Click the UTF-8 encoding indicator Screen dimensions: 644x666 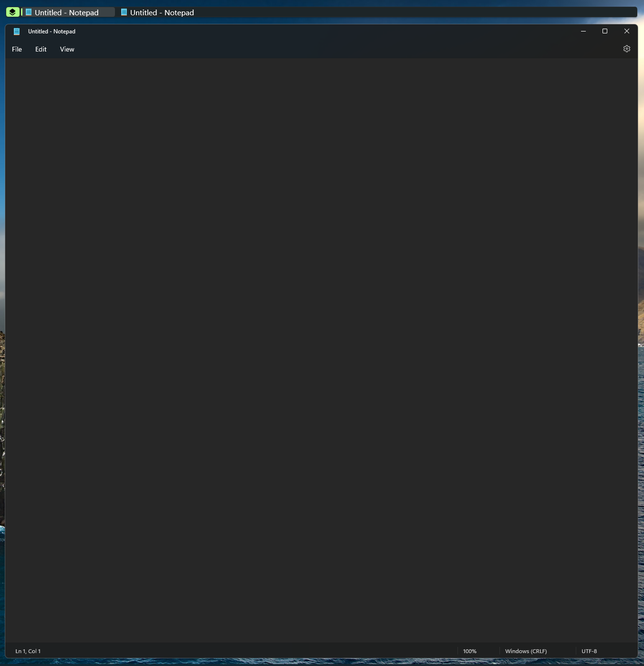pyautogui.click(x=589, y=651)
